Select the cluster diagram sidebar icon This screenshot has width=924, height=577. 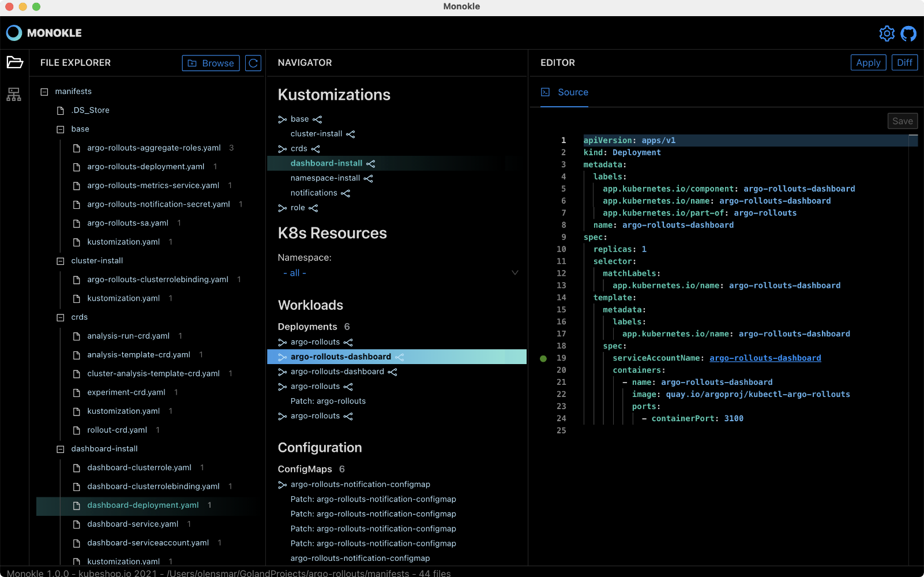[x=14, y=94]
